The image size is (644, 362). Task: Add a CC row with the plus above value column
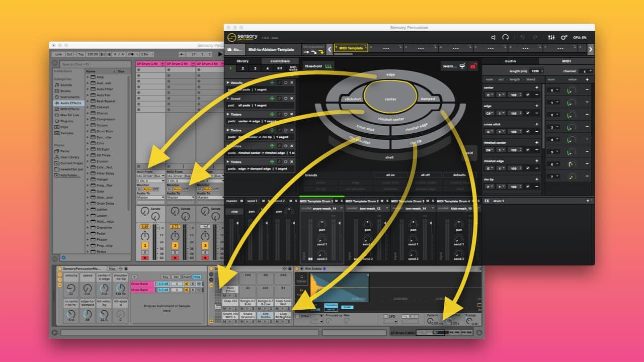(x=587, y=79)
